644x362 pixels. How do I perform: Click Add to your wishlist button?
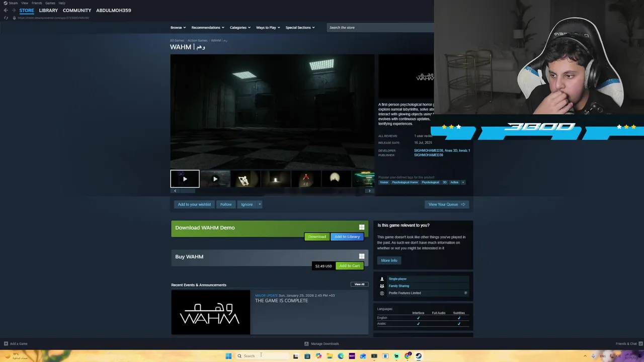(x=194, y=204)
